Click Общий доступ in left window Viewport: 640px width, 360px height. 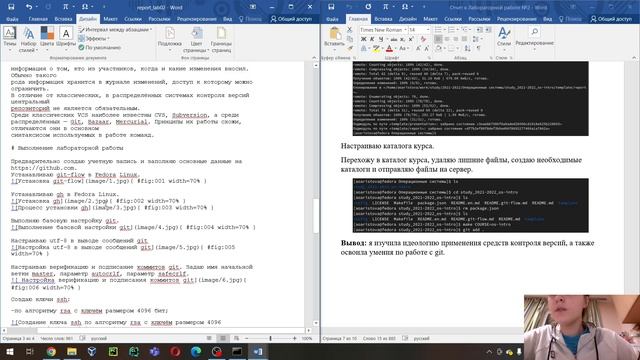pyautogui.click(x=291, y=19)
